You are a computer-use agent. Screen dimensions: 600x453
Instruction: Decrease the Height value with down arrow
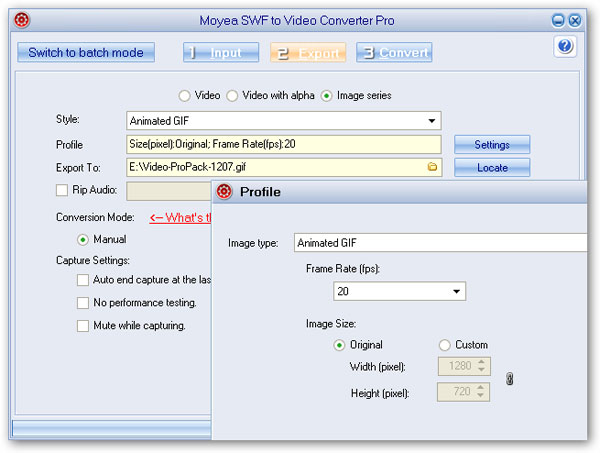point(481,396)
